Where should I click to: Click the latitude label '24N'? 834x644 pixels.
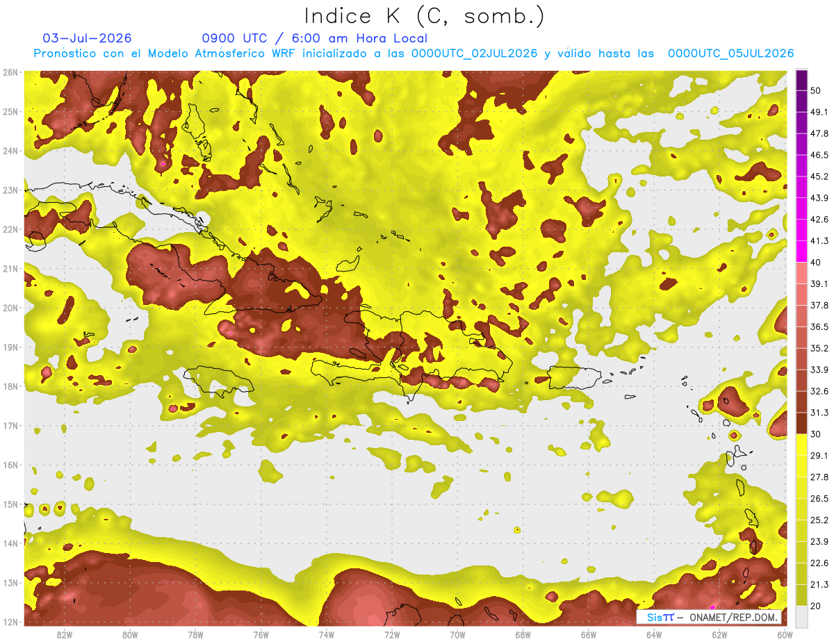coord(10,151)
